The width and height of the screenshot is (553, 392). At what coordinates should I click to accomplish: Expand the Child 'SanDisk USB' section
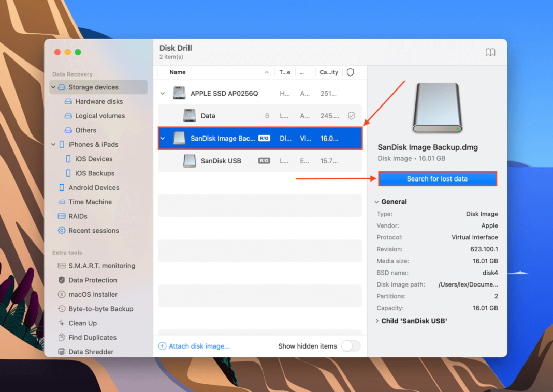coord(376,321)
